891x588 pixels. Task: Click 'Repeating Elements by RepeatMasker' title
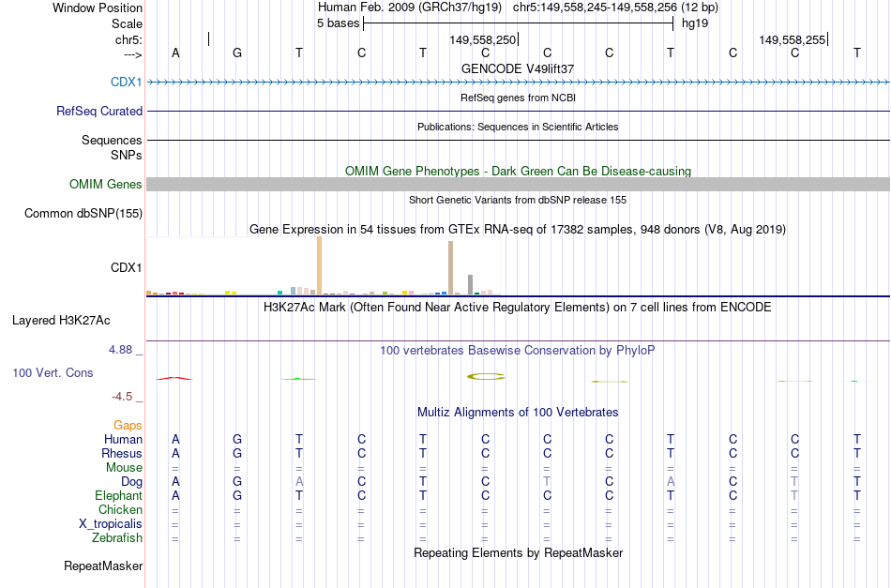point(518,552)
